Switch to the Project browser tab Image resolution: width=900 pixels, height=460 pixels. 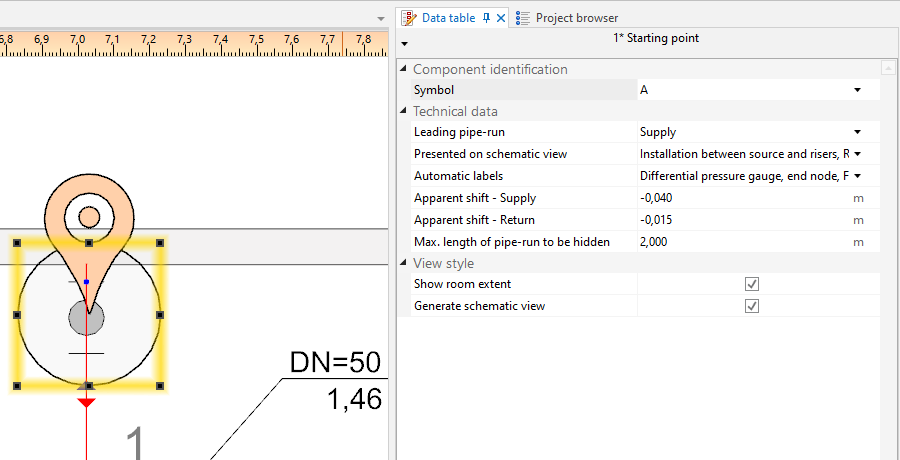pos(576,18)
